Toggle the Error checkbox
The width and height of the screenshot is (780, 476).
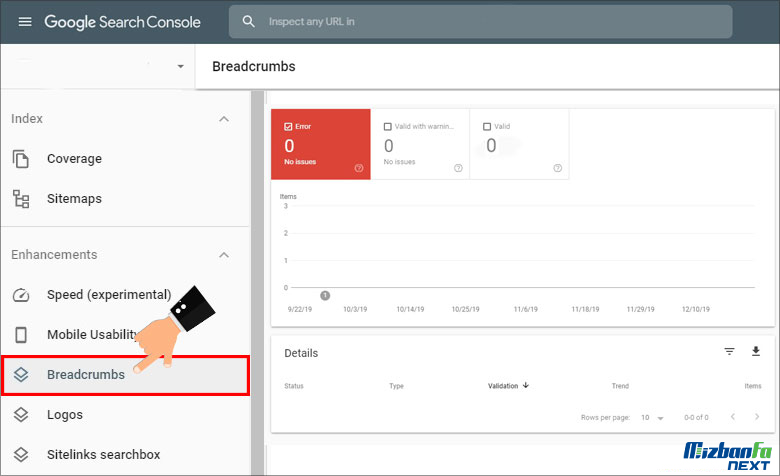click(x=289, y=127)
